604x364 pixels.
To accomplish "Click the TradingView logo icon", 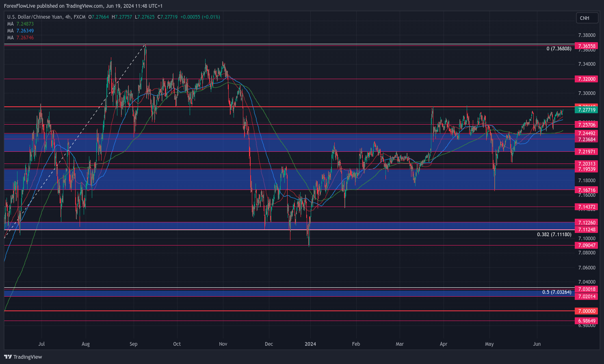I will pyautogui.click(x=8, y=357).
